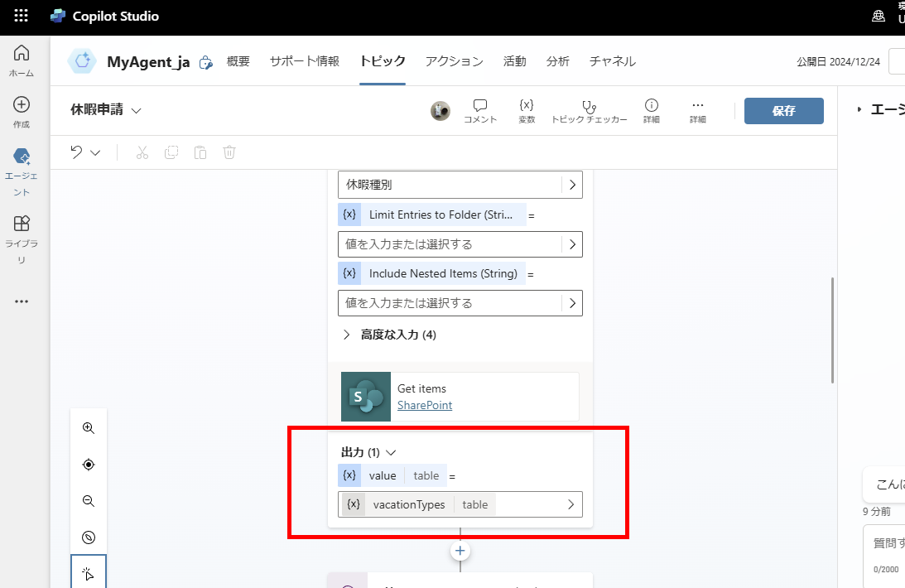Viewport: 905px width, 588px height.
Task: Open the ホーム sidebar icon
Action: tap(21, 54)
